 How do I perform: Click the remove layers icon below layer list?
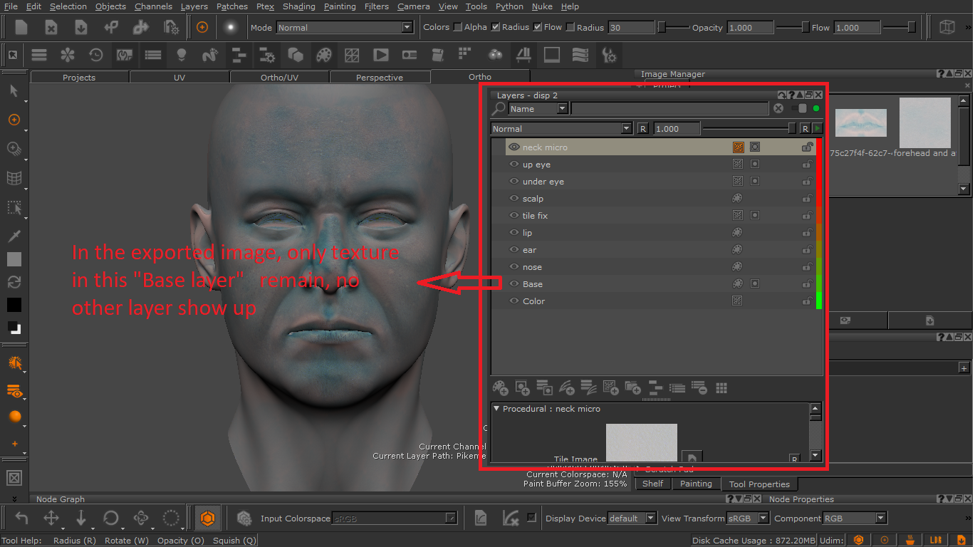[699, 387]
